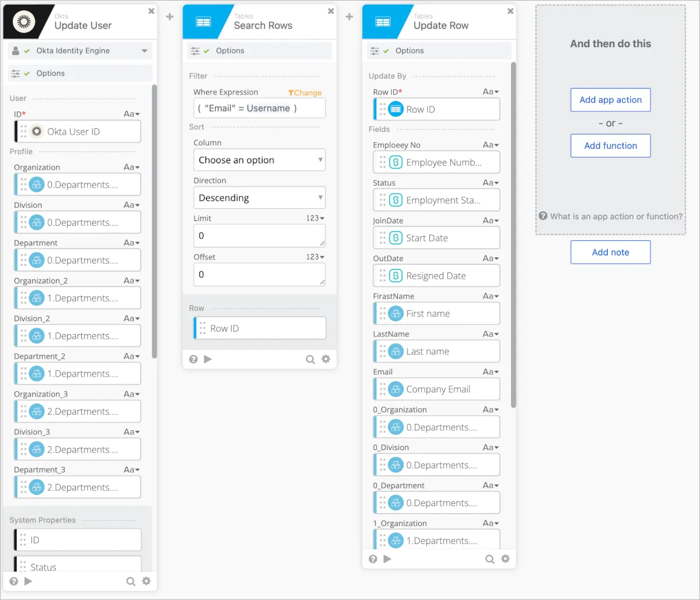Click the orange Change filter link
Screen dimensions: 700x600
pos(305,93)
